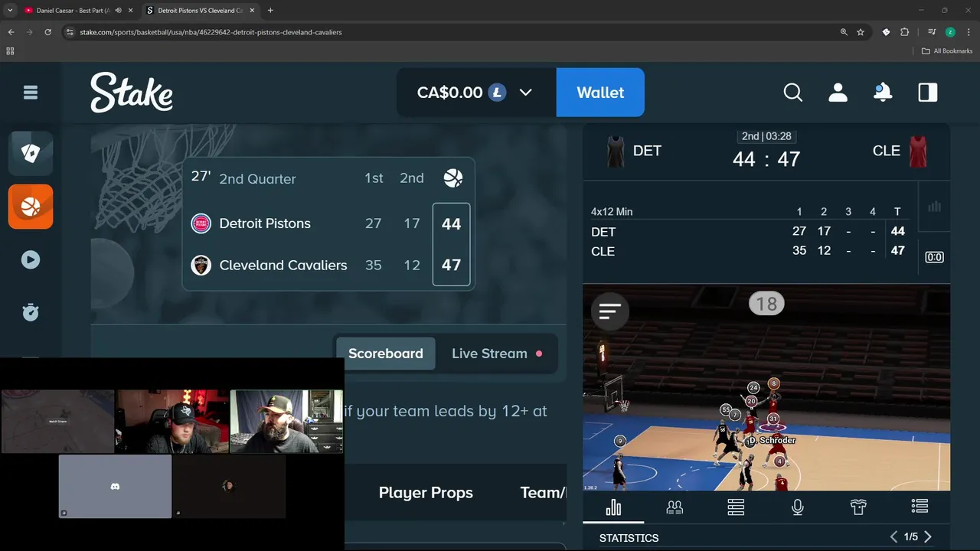Click the Detroit Pistons team logo
Screen dimensions: 980x551
pos(201,223)
